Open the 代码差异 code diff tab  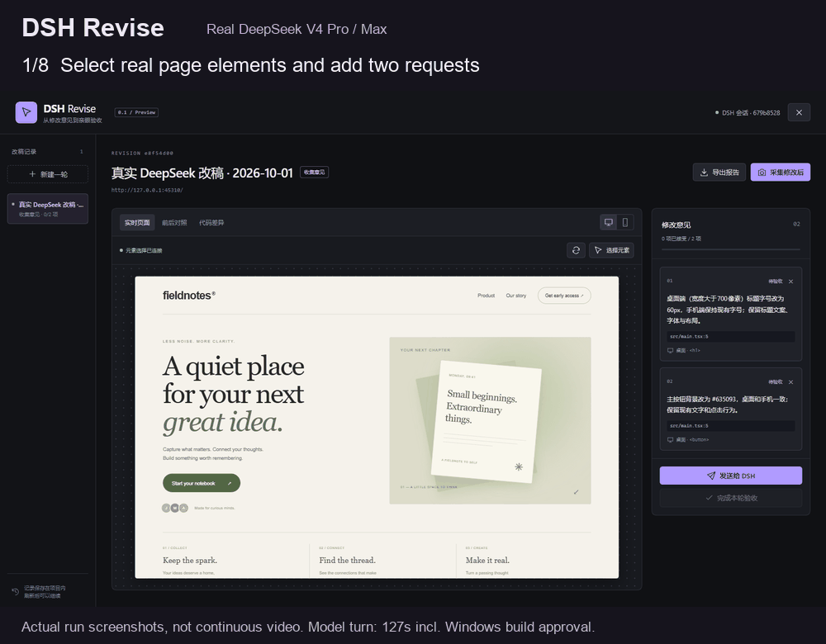tap(211, 223)
